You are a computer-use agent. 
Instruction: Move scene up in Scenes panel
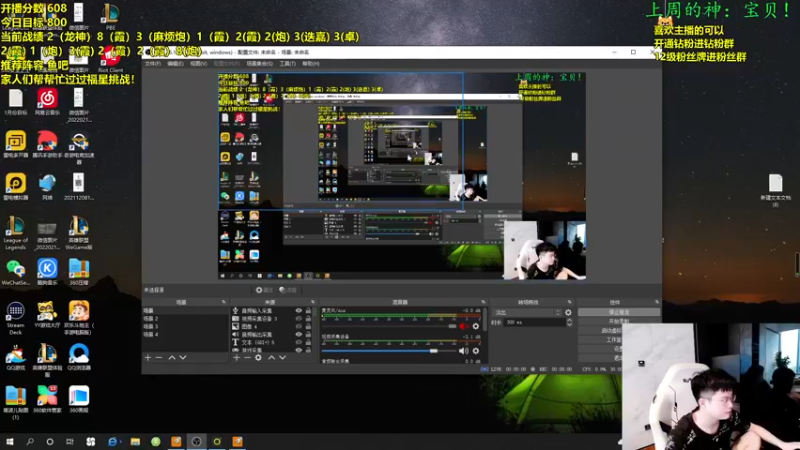(x=172, y=358)
